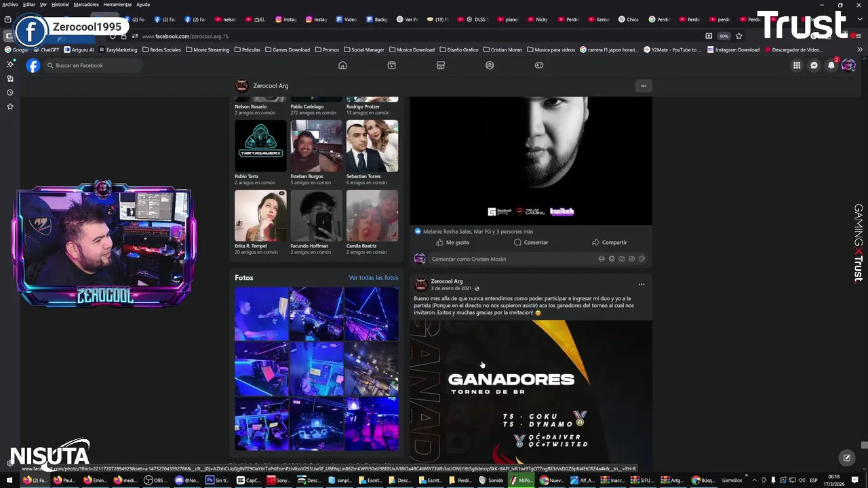Viewport: 868px width, 488px height.
Task: Click the page vertical scrollbar thumb
Action: pyautogui.click(x=864, y=445)
